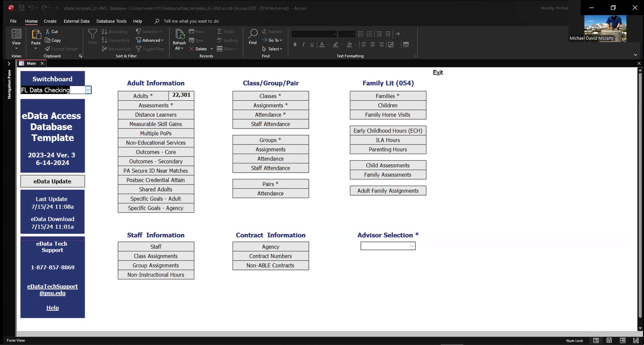Open the font name combo box
This screenshot has height=345, width=644.
coord(314,34)
